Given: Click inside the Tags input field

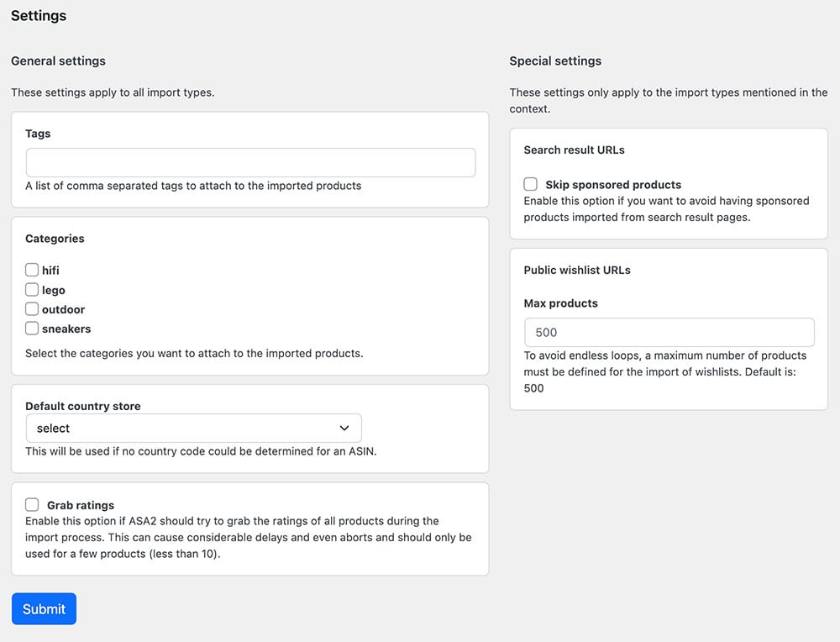Looking at the screenshot, I should coord(248,162).
